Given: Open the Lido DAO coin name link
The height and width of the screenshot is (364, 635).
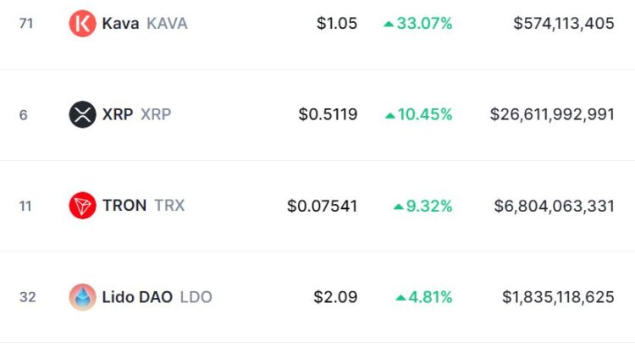Looking at the screenshot, I should (x=137, y=297).
